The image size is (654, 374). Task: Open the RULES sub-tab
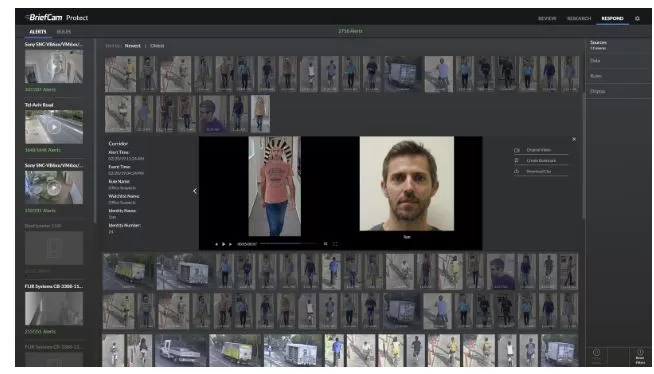[64, 32]
